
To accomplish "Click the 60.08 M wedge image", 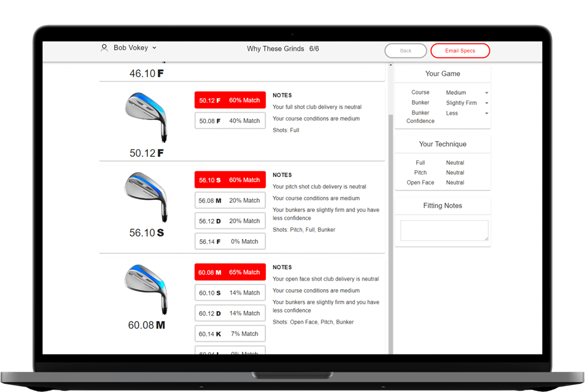I will pos(147,289).
